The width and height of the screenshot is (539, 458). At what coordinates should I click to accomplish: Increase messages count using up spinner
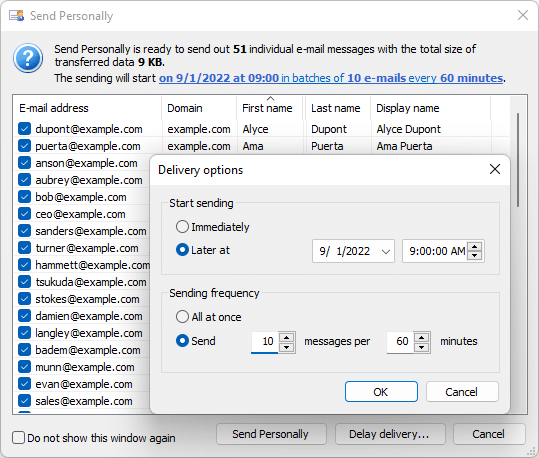point(286,337)
